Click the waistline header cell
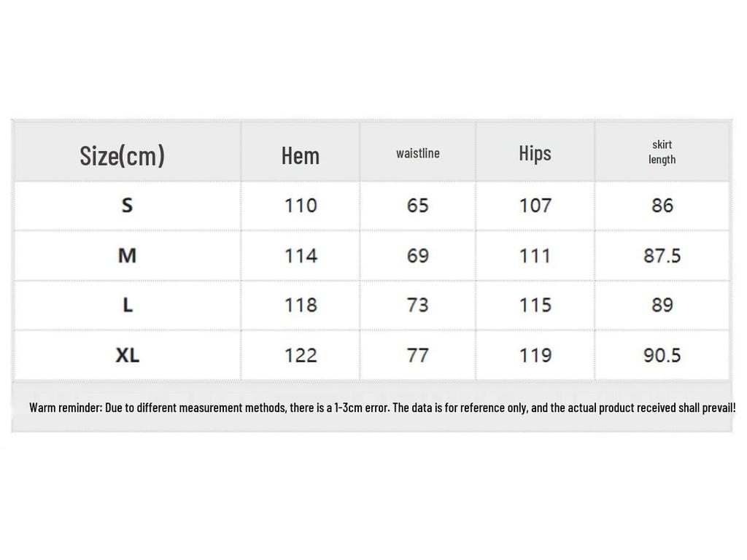Screen dimensions: 747x560 pyautogui.click(x=418, y=153)
